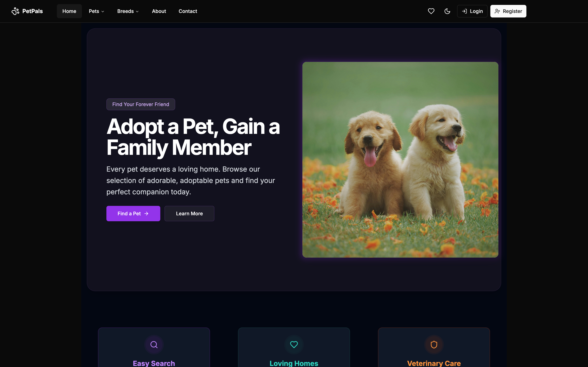Open the Easy Search card heading
This screenshot has height=367, width=588.
click(x=154, y=363)
